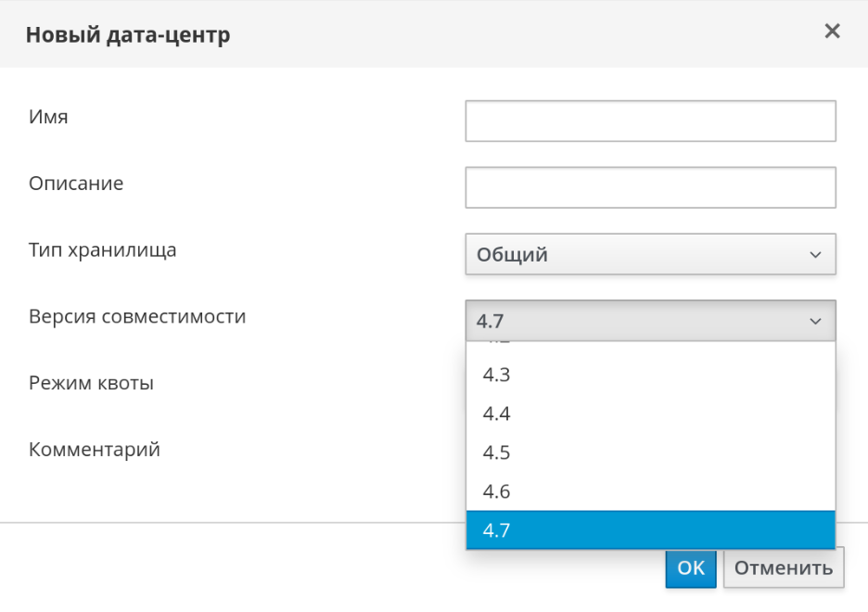Click the Имя text field

pos(650,121)
